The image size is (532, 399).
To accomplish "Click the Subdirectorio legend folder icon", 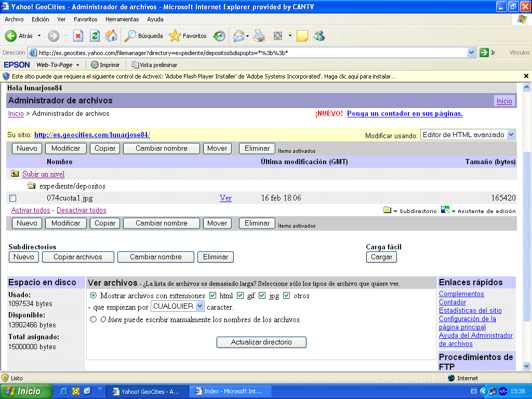I will pos(387,210).
